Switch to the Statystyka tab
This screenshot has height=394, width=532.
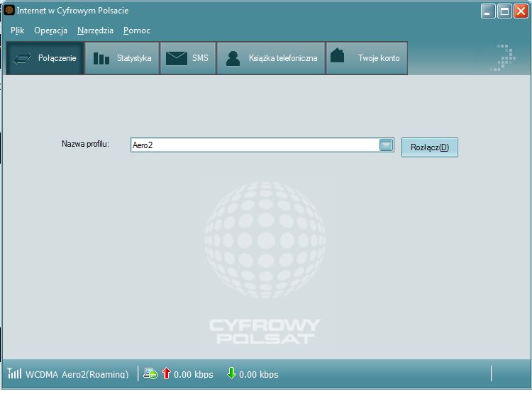(x=122, y=58)
